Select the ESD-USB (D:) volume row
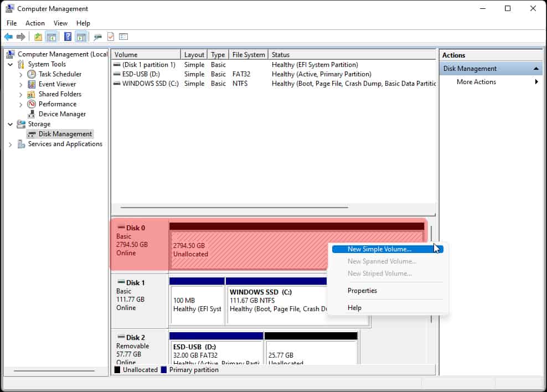547x392 pixels. pos(273,74)
